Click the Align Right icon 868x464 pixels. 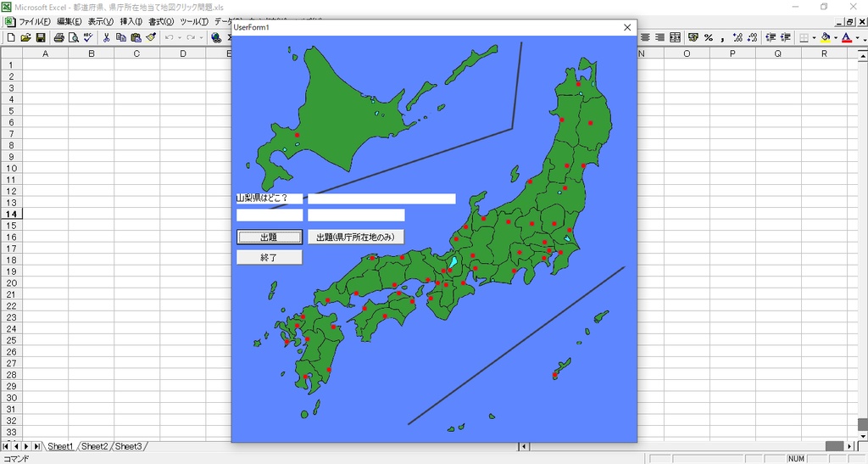pyautogui.click(x=659, y=37)
